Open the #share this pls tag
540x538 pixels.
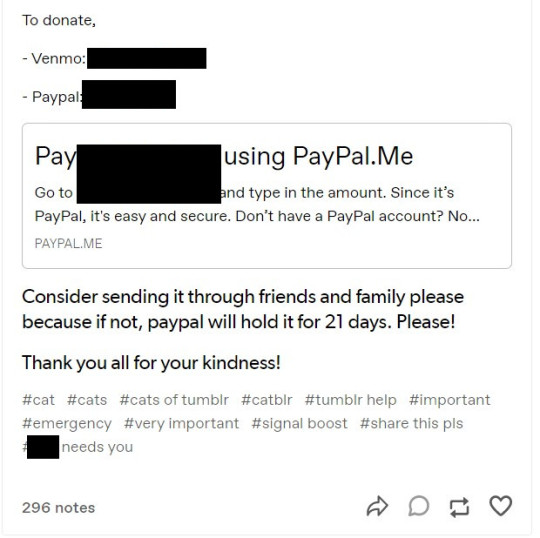click(x=411, y=424)
